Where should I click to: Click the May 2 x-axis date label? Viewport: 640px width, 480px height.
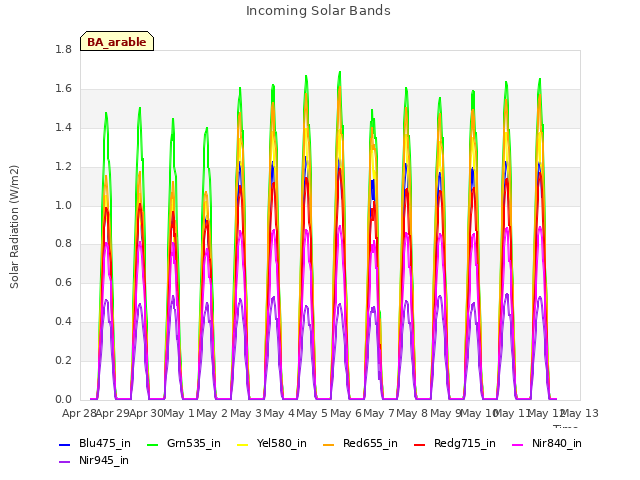point(212,413)
